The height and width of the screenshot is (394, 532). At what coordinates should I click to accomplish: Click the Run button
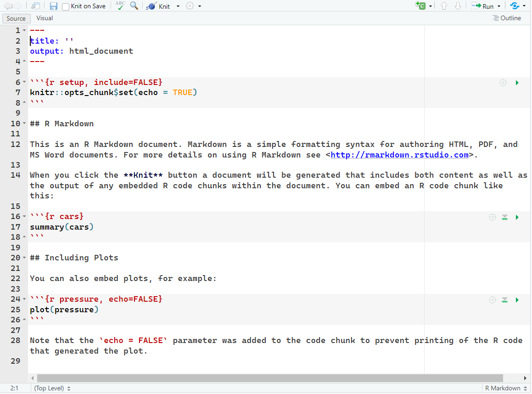482,6
